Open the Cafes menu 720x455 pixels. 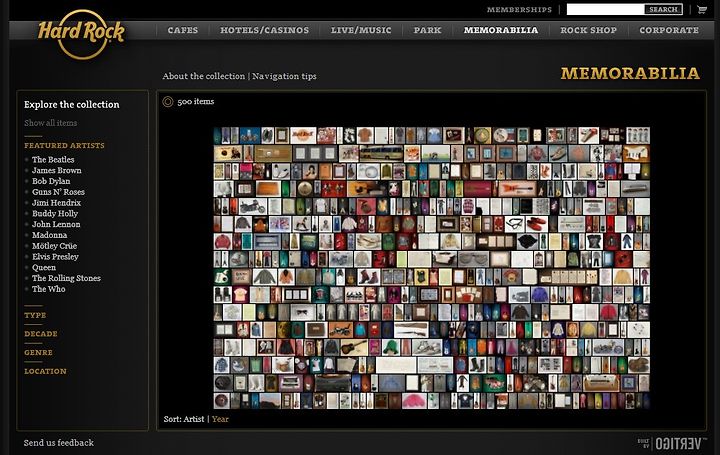tap(183, 30)
